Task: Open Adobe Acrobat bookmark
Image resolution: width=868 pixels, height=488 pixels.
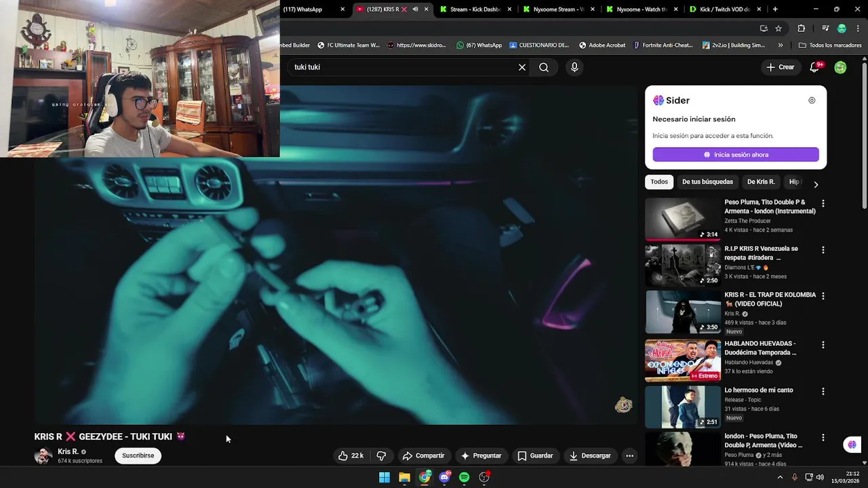Action: coord(602,45)
